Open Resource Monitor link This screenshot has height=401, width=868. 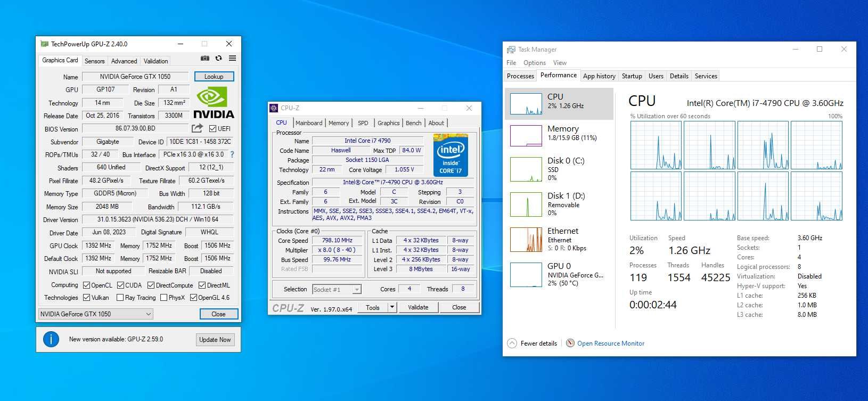coord(611,343)
